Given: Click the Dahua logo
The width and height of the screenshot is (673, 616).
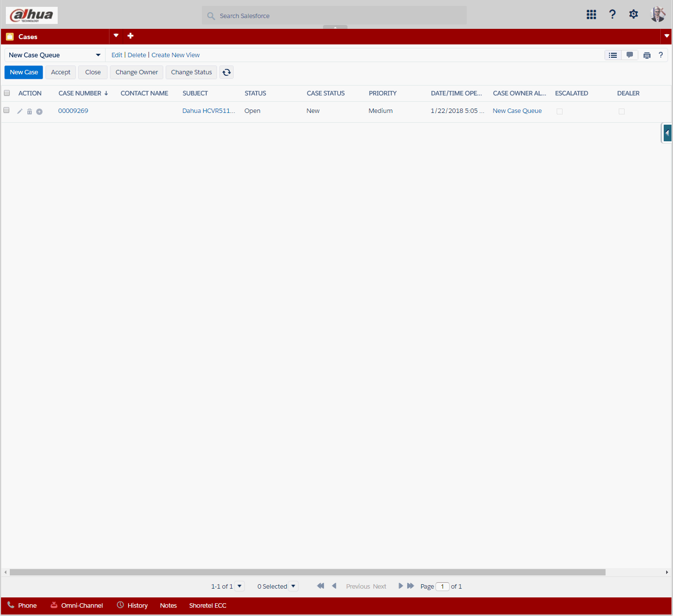Looking at the screenshot, I should click(x=32, y=15).
